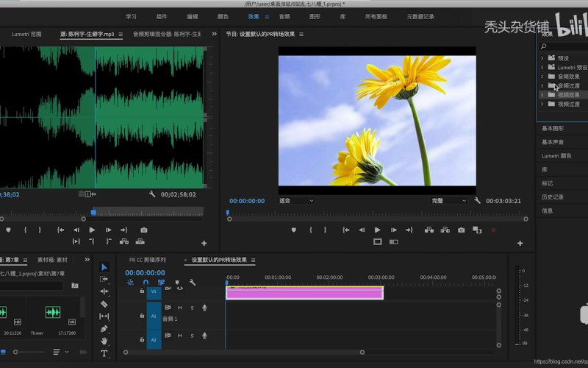Export frame camera in Source monitor
The height and width of the screenshot is (368, 588).
tap(143, 230)
